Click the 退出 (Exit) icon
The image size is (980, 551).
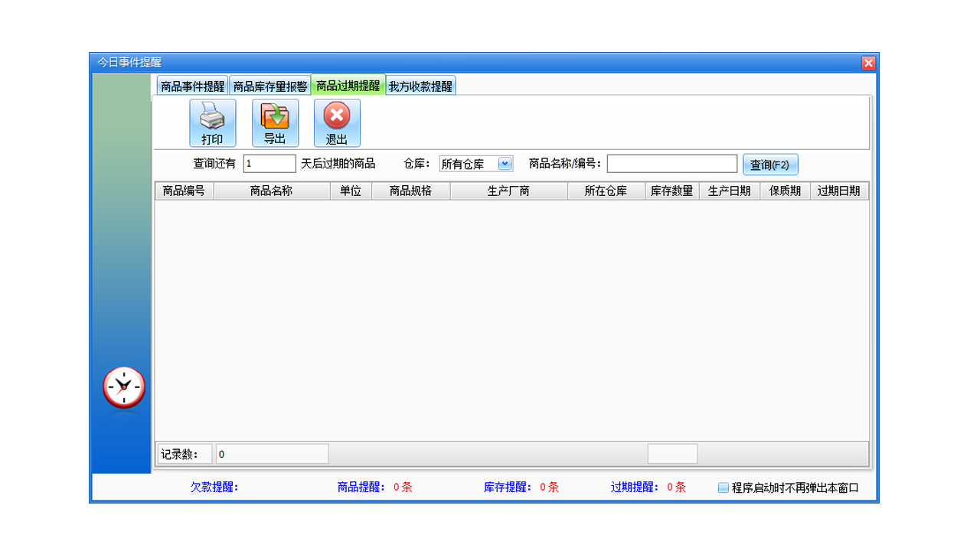pyautogui.click(x=336, y=122)
